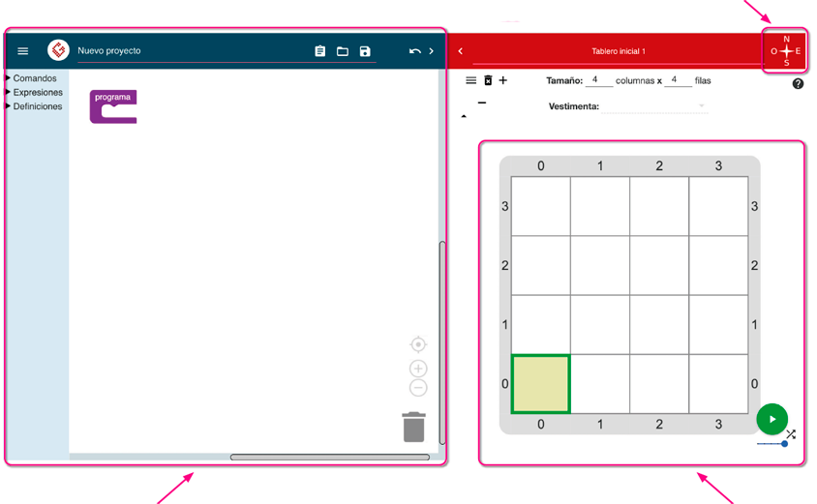The height and width of the screenshot is (504, 817).
Task: Expand the Expresiones category
Action: 37,93
